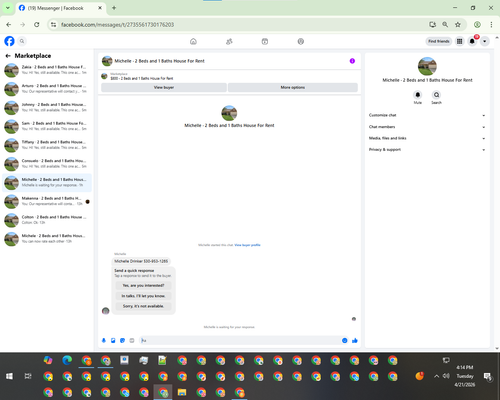The width and height of the screenshot is (500, 400).
Task: Open the Friends icon in top navigation
Action: tap(229, 41)
